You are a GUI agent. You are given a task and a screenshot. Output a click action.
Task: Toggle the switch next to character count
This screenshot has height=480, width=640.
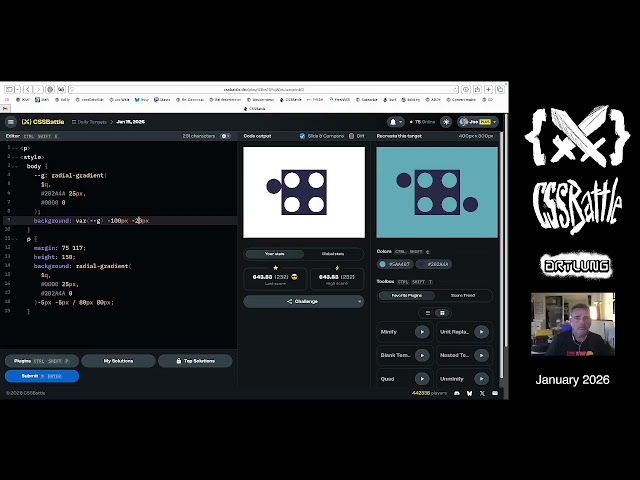225,136
